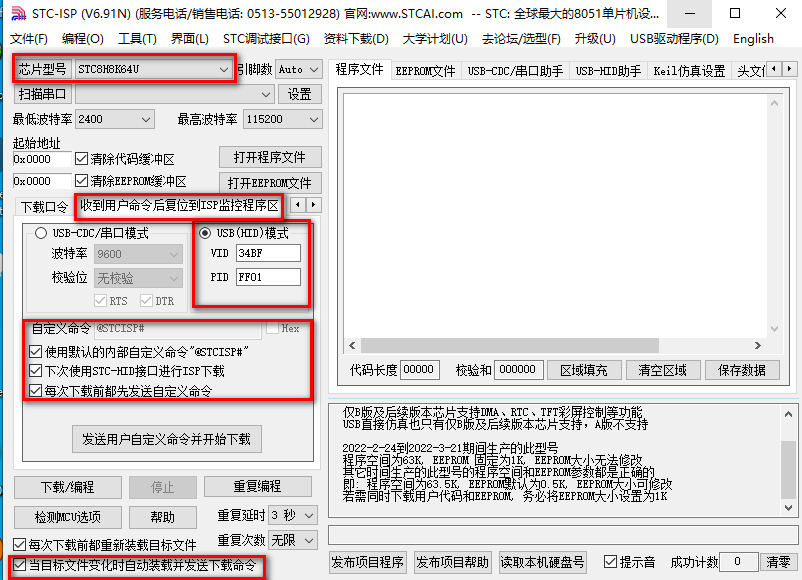
Task: Click right arrow beside 下载口令 tabs
Action: coord(314,205)
